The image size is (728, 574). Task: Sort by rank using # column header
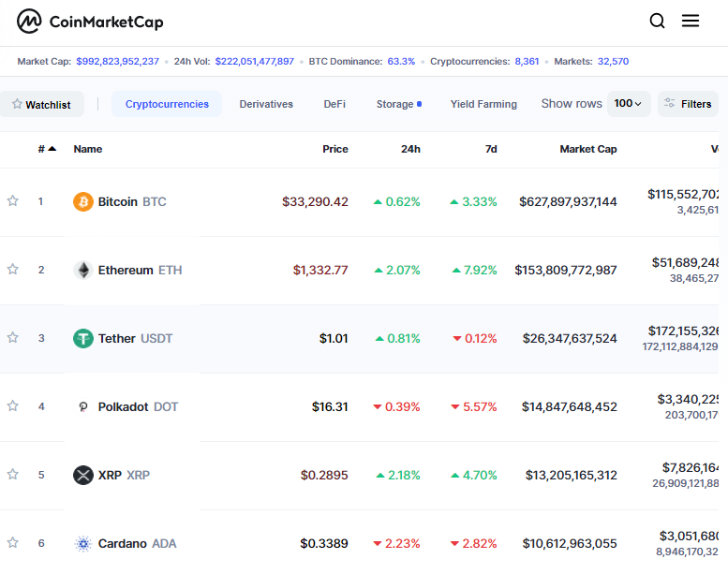pyautogui.click(x=47, y=149)
